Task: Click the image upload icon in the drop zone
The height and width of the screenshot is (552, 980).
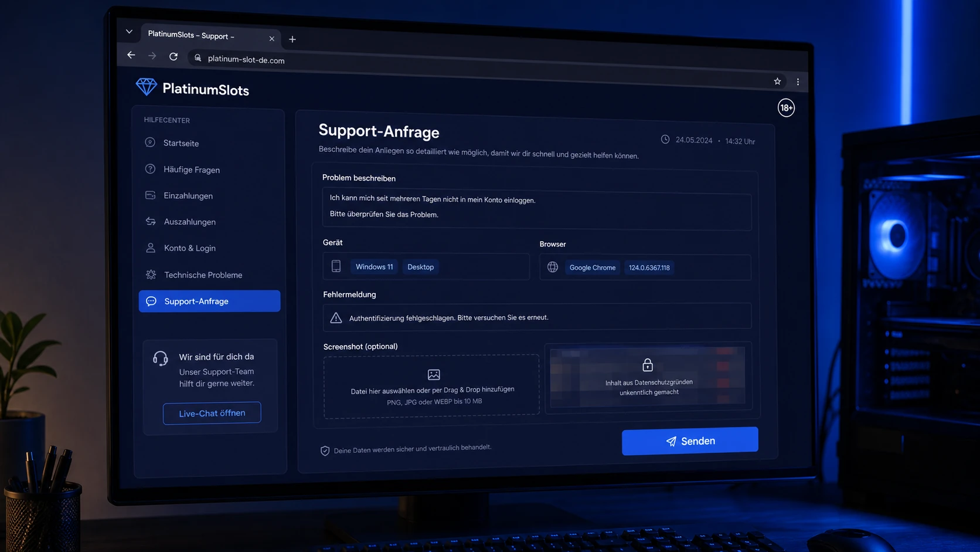Action: [434, 374]
